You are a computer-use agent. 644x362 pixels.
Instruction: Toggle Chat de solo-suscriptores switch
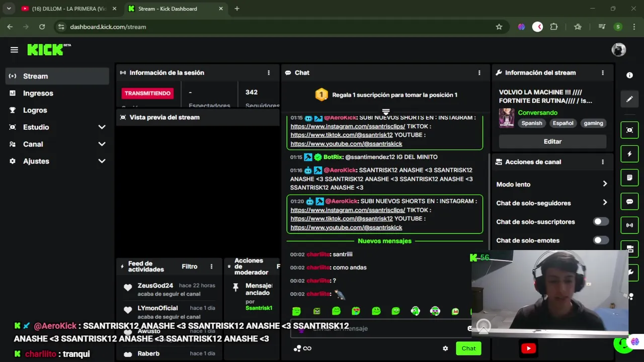pyautogui.click(x=600, y=222)
